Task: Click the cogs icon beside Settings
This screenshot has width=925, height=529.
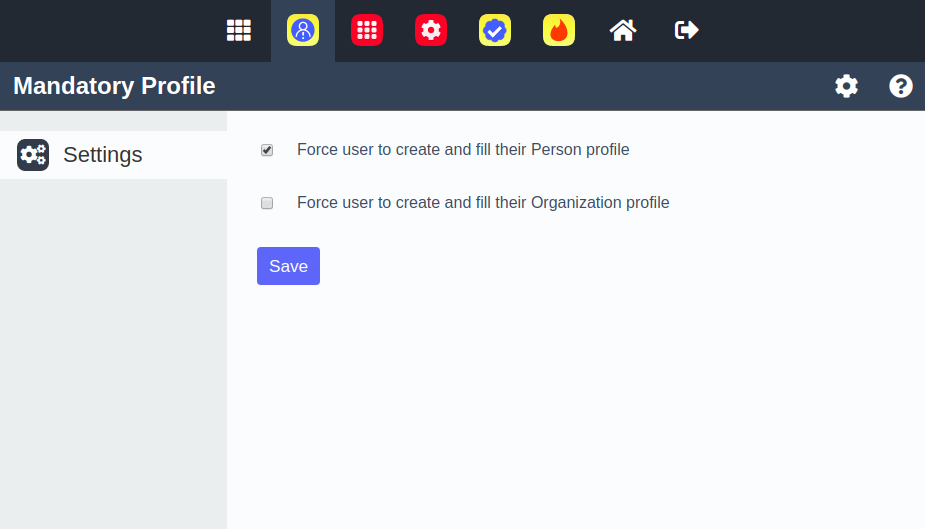Action: point(33,155)
